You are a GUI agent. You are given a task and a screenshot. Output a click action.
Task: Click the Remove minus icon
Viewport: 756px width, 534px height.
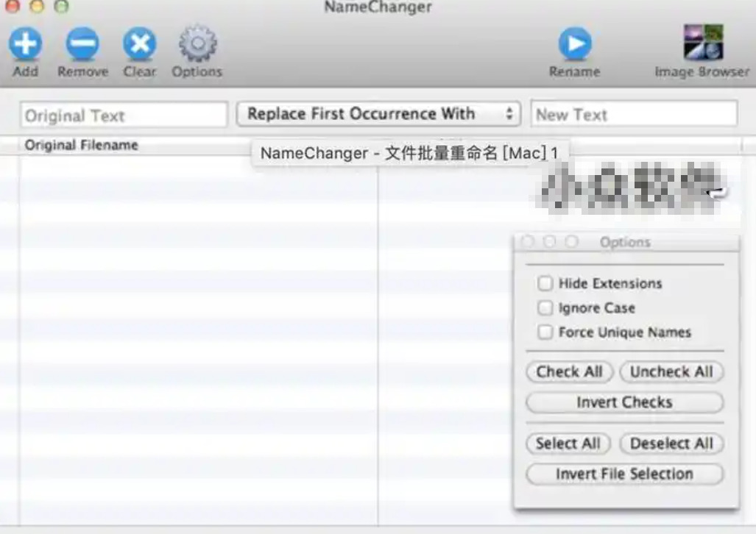pyautogui.click(x=82, y=44)
